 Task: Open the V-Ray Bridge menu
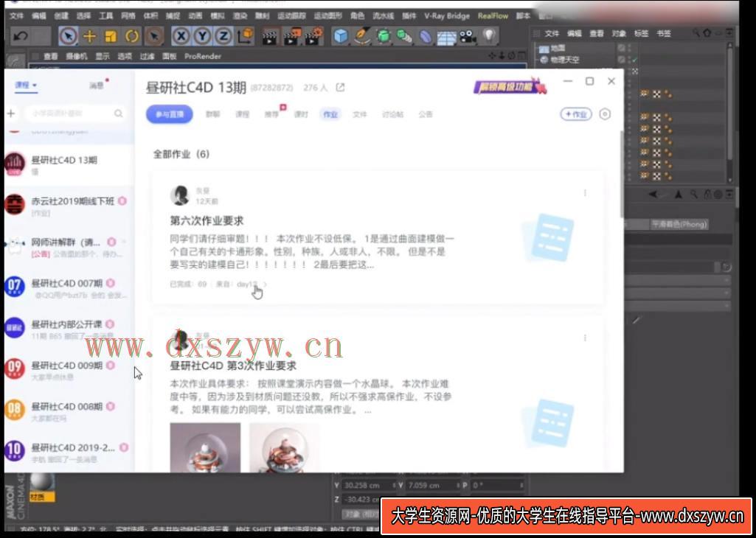(x=447, y=16)
